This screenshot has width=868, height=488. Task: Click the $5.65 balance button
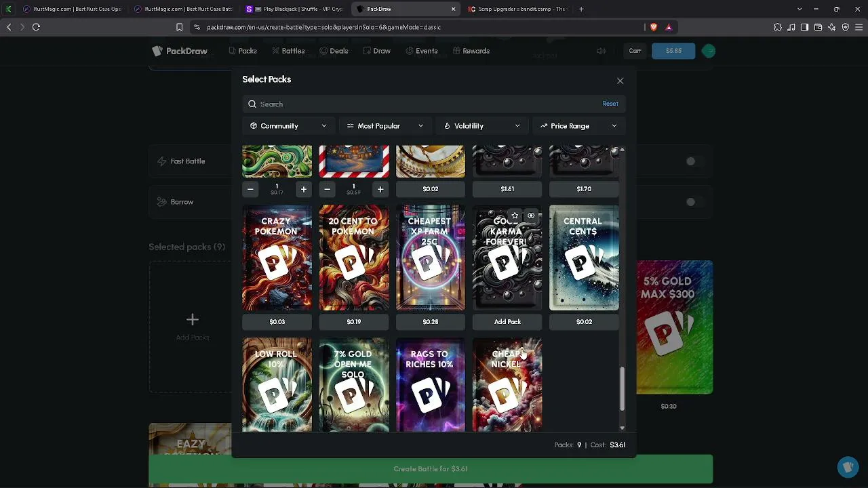tap(673, 51)
